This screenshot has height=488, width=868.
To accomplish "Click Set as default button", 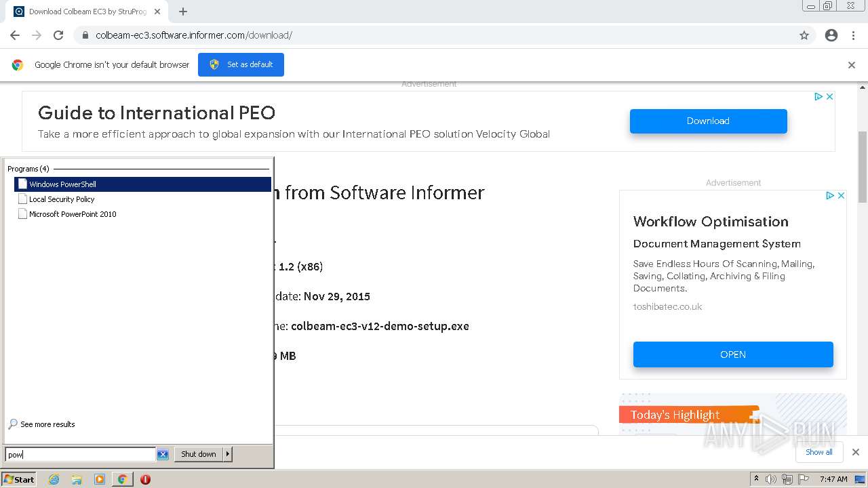I will point(241,64).
